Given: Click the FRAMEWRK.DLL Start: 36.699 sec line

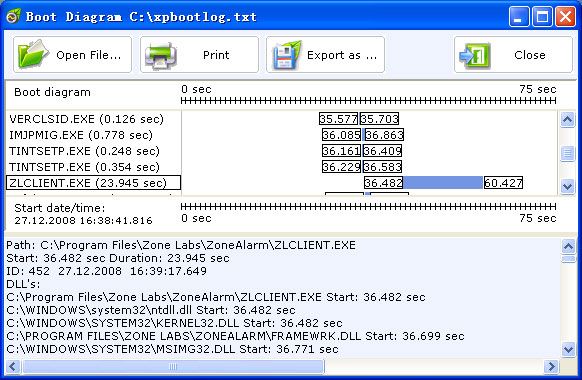Looking at the screenshot, I should (x=235, y=336).
